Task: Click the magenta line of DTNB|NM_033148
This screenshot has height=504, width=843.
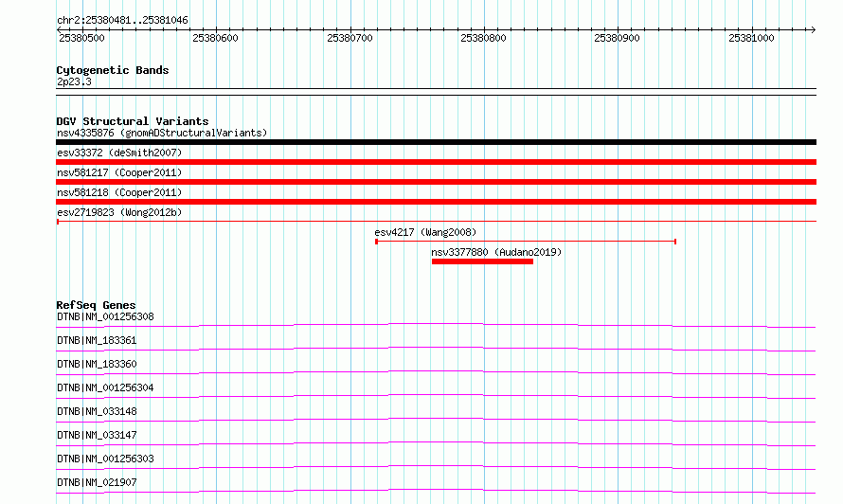Action: coord(436,420)
